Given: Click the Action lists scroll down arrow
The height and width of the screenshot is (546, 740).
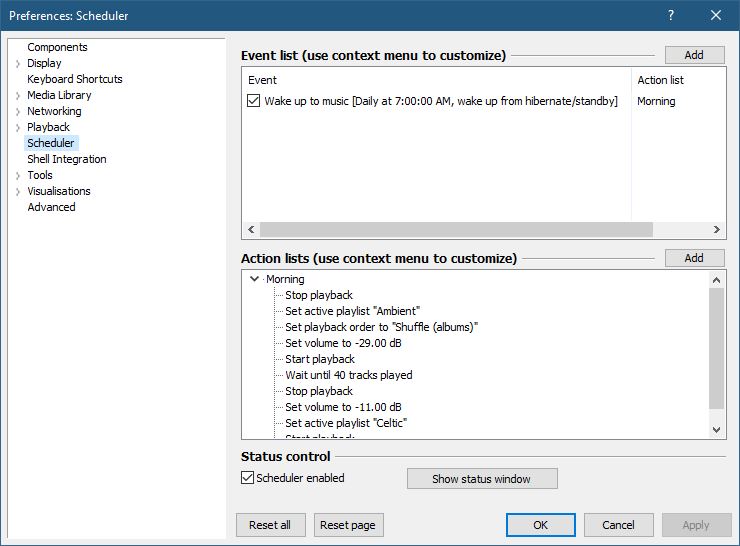Looking at the screenshot, I should [x=717, y=429].
